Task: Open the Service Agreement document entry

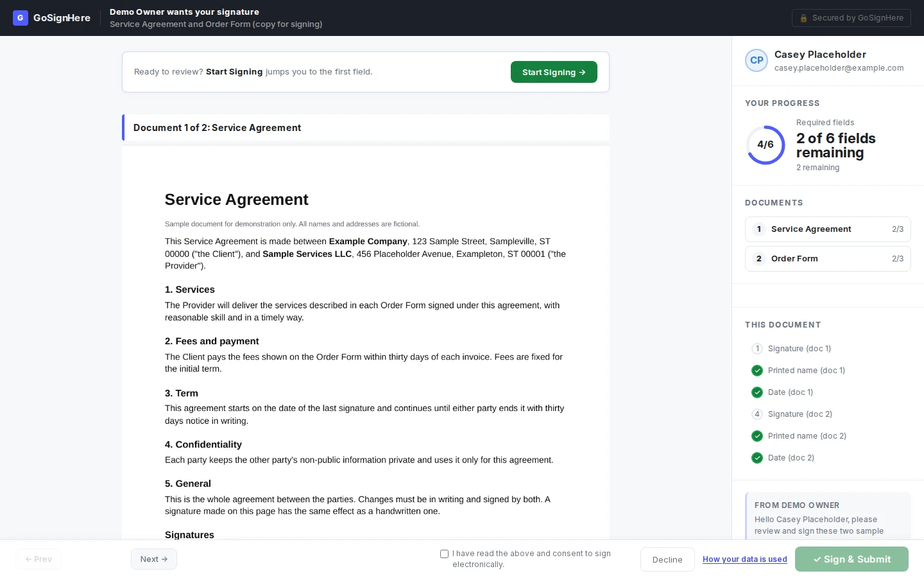Action: point(828,229)
